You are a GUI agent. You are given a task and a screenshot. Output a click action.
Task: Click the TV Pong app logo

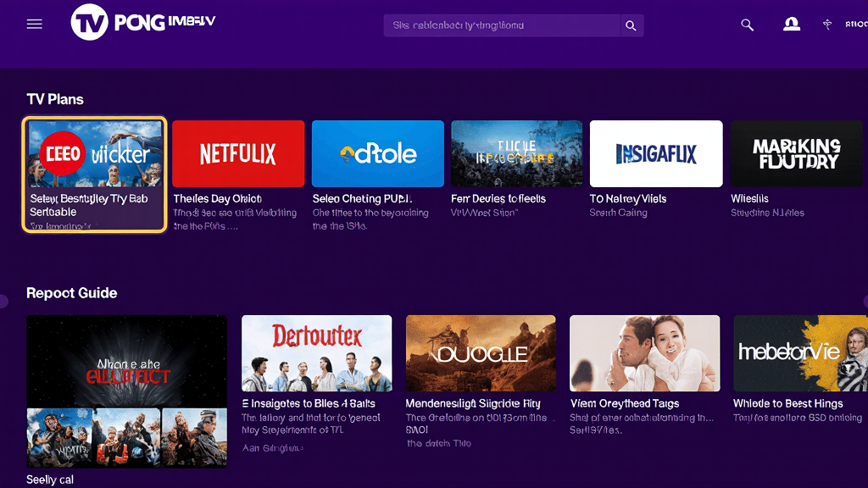[x=110, y=23]
